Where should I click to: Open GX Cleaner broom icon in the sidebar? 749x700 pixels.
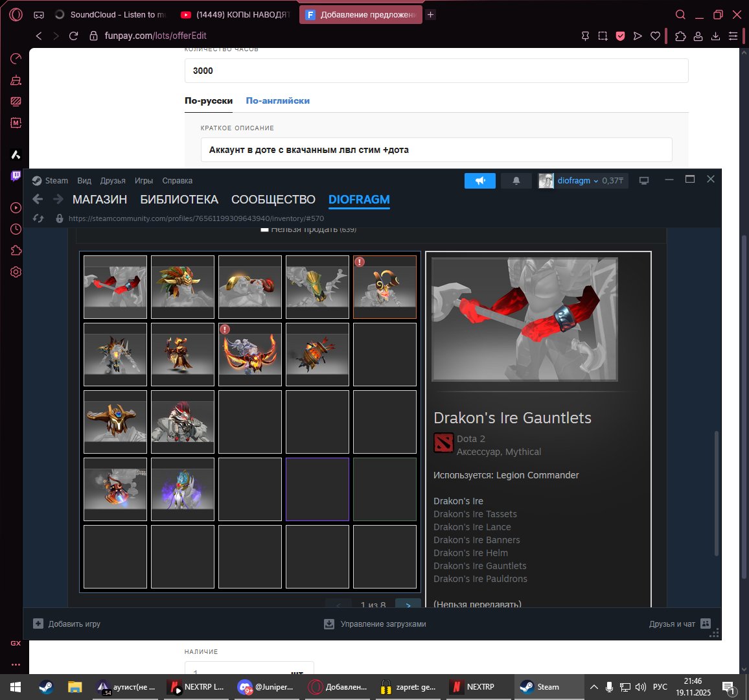click(x=16, y=80)
